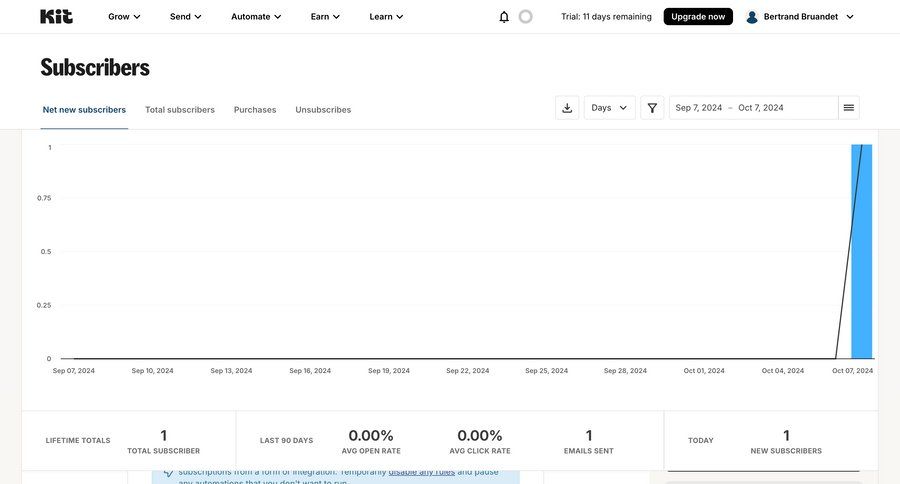This screenshot has height=484, width=900.
Task: Switch to the Purchases tab
Action: 255,110
